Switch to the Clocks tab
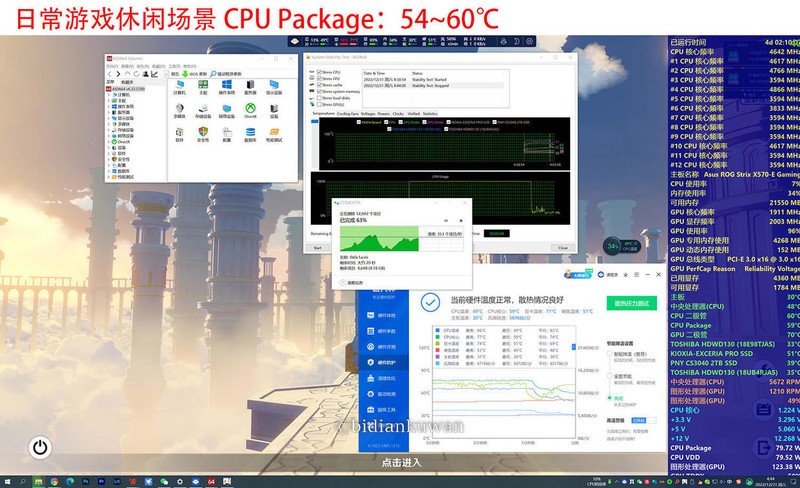The height and width of the screenshot is (488, 800). pyautogui.click(x=398, y=114)
